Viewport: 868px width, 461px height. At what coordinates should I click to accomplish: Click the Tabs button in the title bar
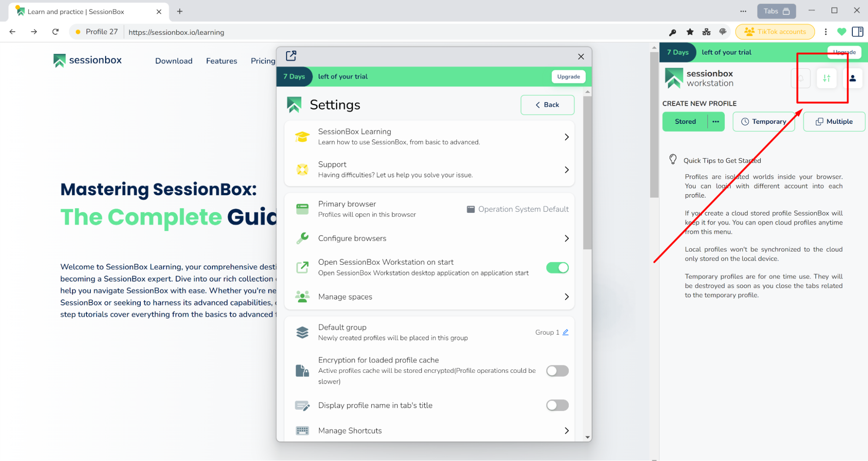[x=776, y=11]
